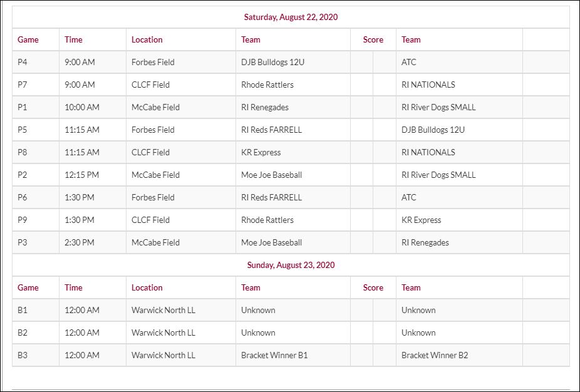Viewport: 580px width, 392px height.
Task: Select Rhode Rattlers in the P7 row
Action: (267, 85)
